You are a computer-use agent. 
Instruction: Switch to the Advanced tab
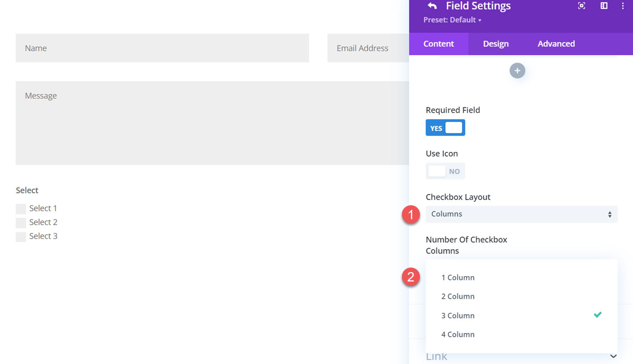click(556, 44)
